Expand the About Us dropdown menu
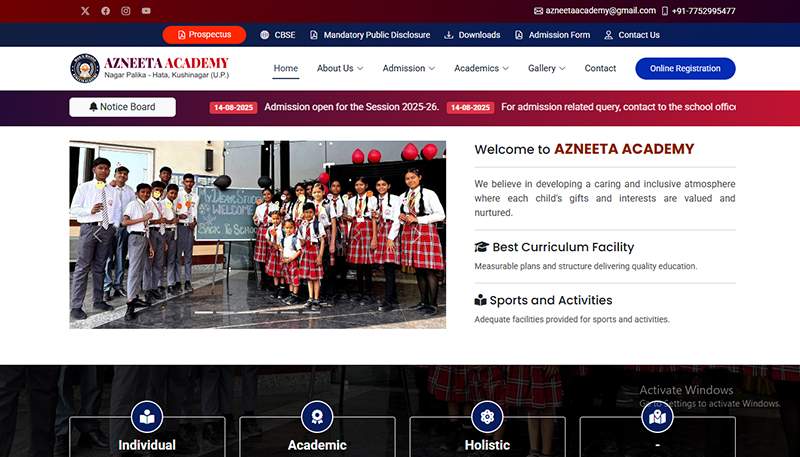Screen dimensions: 800x457 coord(339,68)
